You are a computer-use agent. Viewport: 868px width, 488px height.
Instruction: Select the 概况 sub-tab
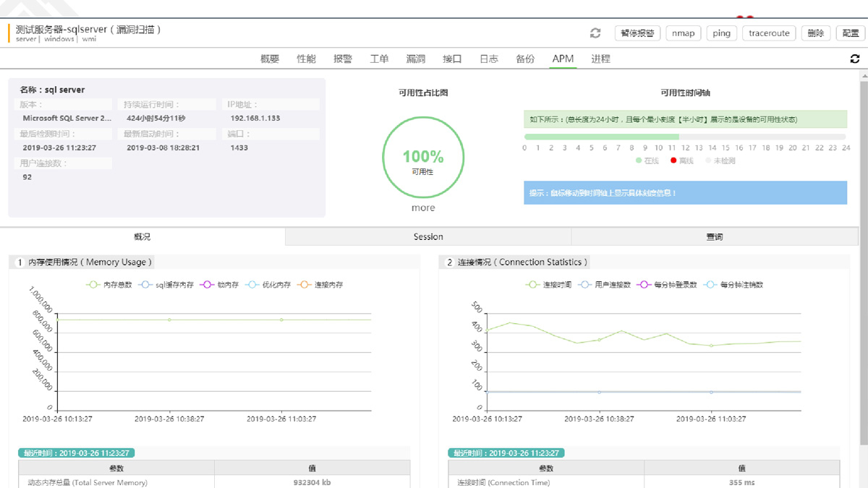142,236
